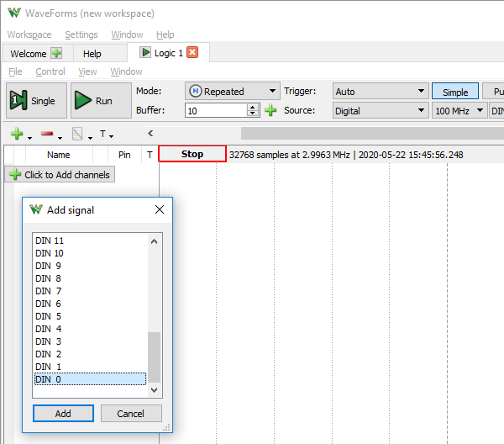This screenshot has height=444, width=504.
Task: Open the T trigger options dropdown
Action: 107,134
